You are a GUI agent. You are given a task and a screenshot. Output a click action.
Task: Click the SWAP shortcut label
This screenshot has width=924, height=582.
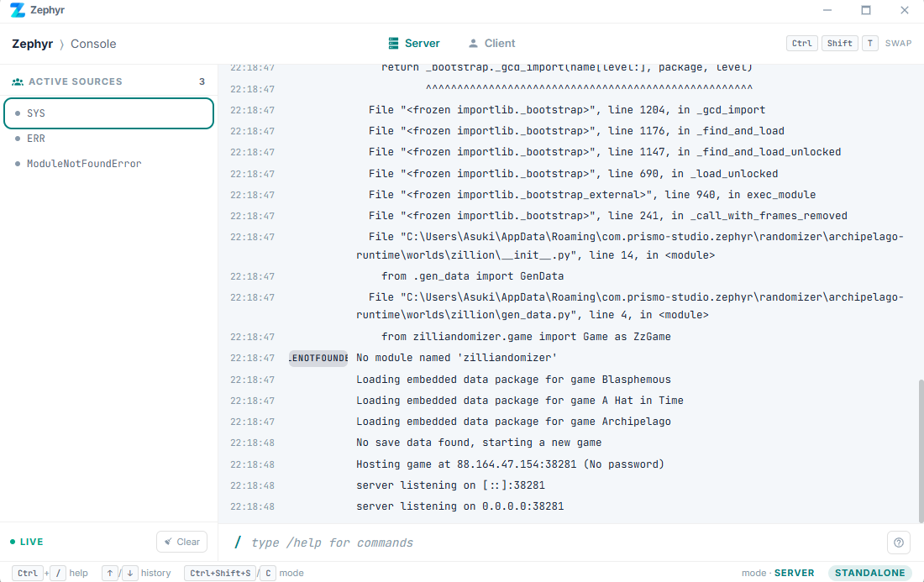pyautogui.click(x=898, y=44)
